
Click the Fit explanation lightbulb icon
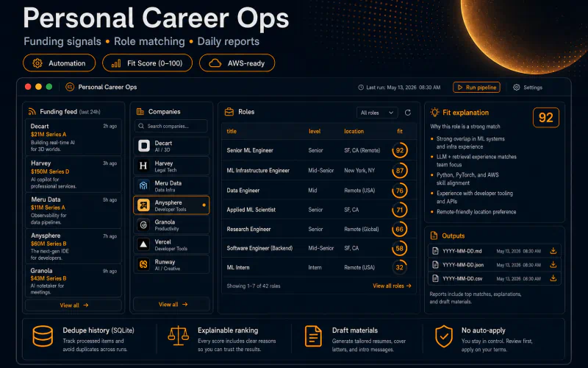click(434, 112)
